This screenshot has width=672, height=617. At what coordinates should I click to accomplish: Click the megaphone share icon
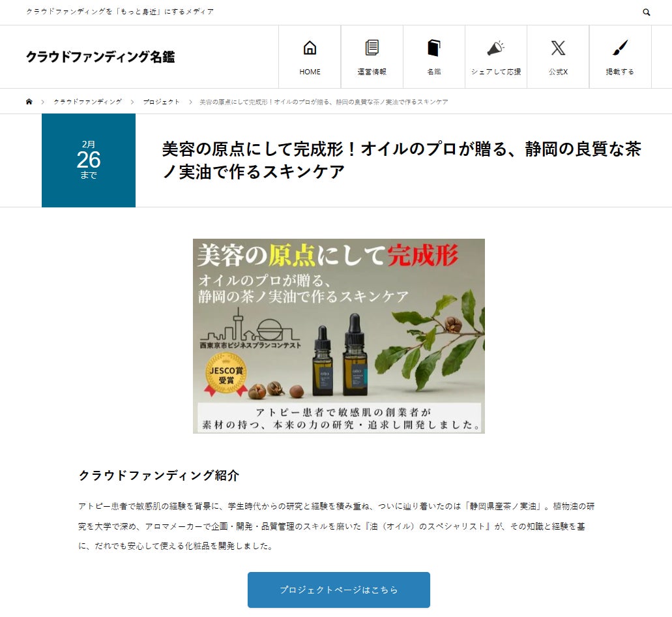pyautogui.click(x=496, y=48)
